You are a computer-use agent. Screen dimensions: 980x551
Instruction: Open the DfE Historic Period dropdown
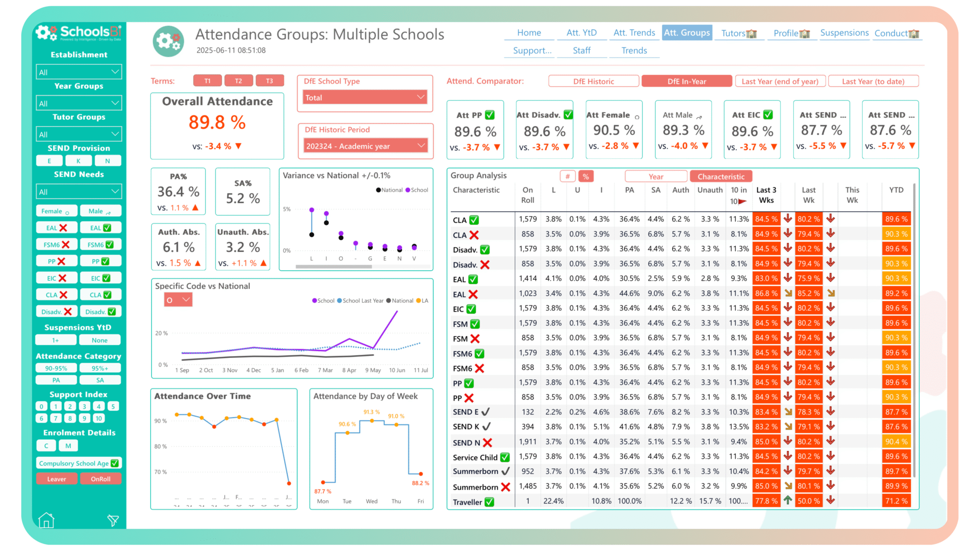[364, 146]
